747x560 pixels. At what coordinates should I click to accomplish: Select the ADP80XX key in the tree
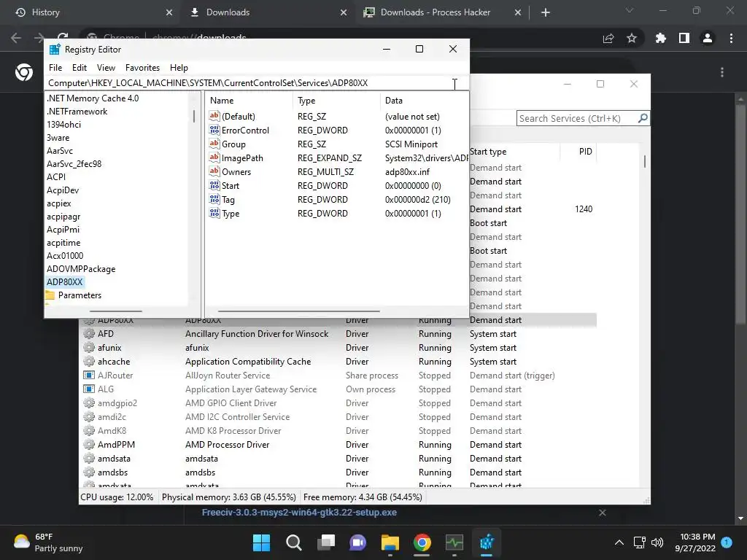pos(65,282)
